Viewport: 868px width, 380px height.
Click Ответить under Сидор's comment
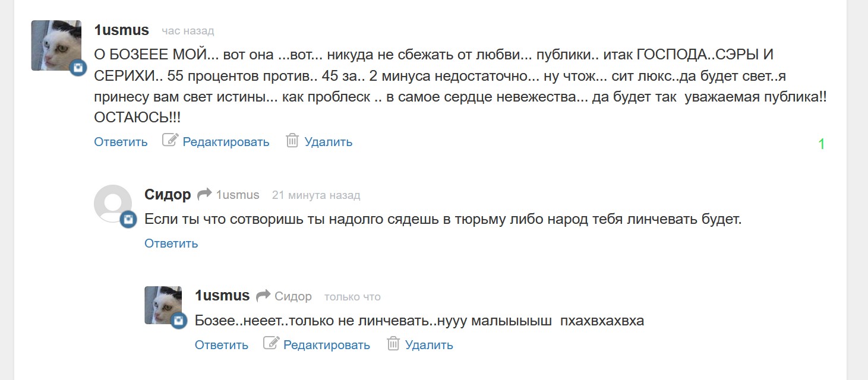coord(171,243)
